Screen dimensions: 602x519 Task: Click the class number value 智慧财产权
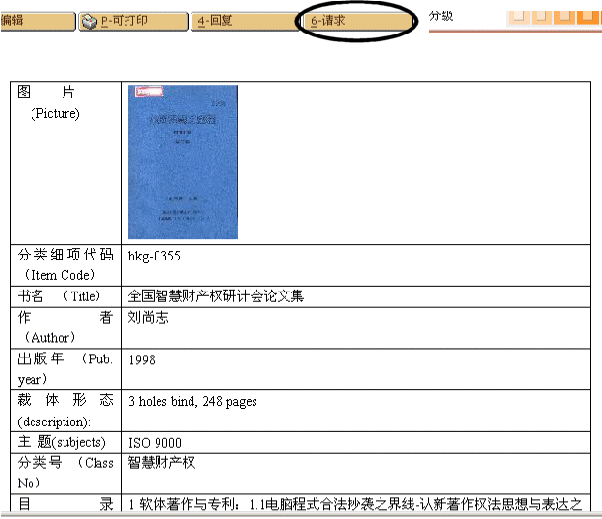(161, 463)
